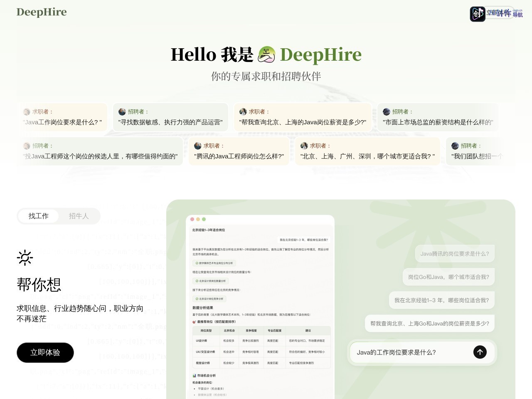This screenshot has height=399, width=532.
Task: Open card "帮我查询北京、上海的Java岗位薪资是多少?"
Action: [x=303, y=117]
